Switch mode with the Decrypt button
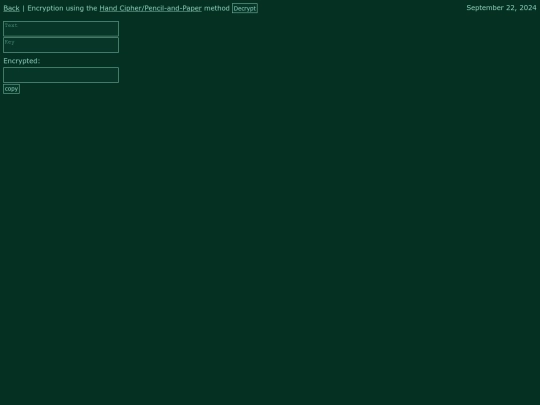This screenshot has width=540, height=405. coord(245,8)
